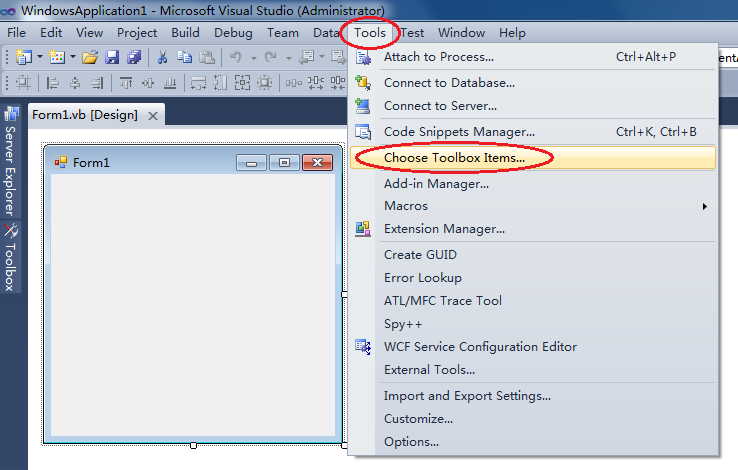Click the Make Same Size icon
Image resolution: width=738 pixels, height=470 pixels.
pos(242,83)
